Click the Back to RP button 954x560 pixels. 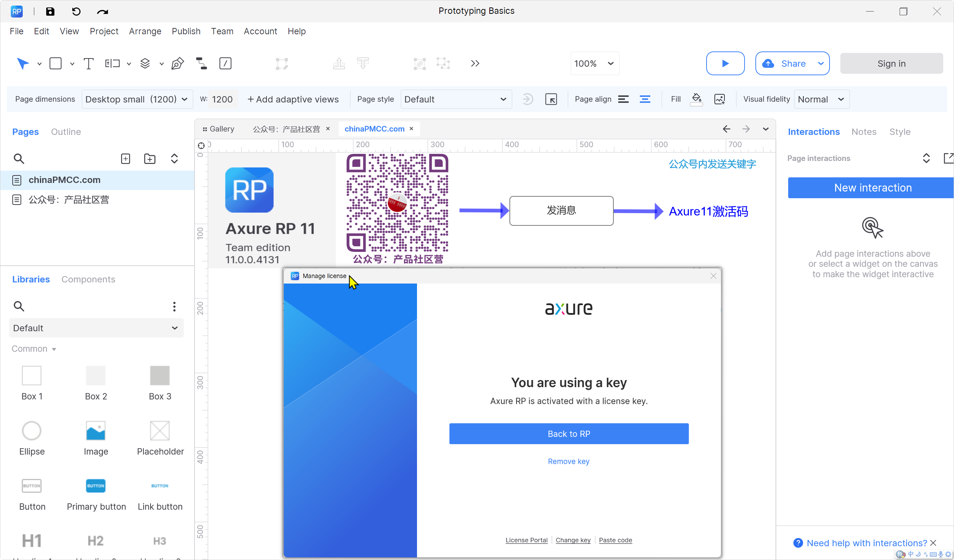click(569, 434)
